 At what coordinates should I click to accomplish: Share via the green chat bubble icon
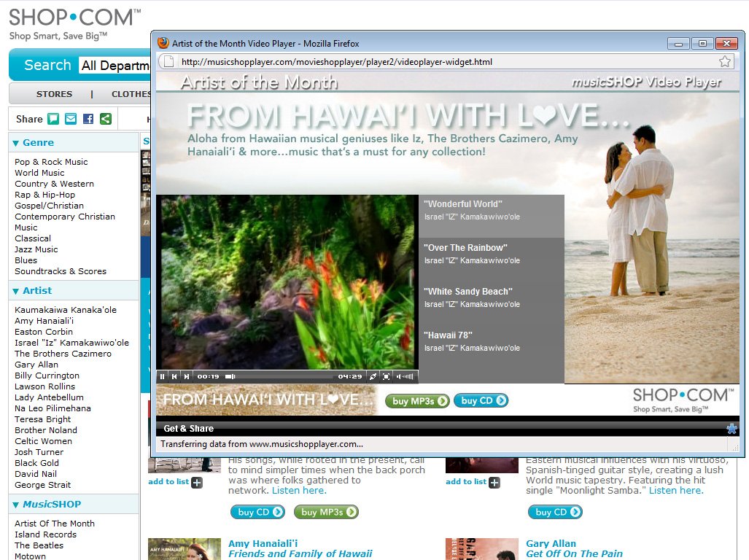(53, 119)
